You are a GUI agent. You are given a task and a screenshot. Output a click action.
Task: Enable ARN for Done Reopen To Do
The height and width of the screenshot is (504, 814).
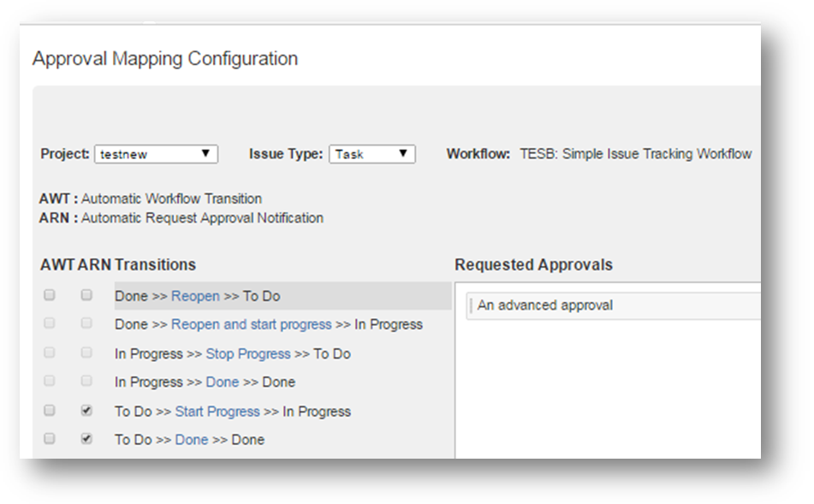pos(86,295)
